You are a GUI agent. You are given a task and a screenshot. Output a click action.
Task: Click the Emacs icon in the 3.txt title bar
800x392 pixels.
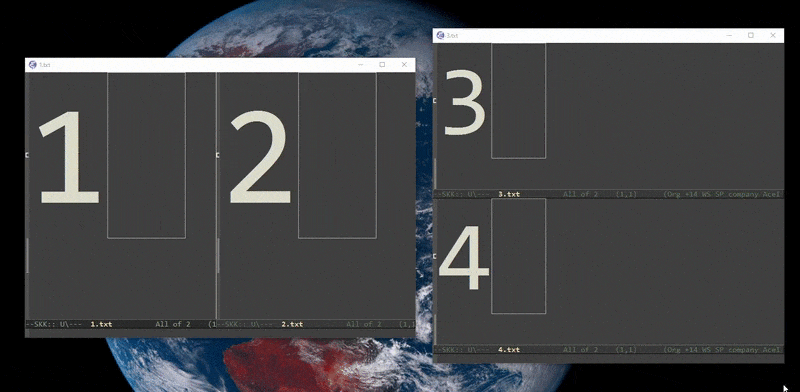440,35
